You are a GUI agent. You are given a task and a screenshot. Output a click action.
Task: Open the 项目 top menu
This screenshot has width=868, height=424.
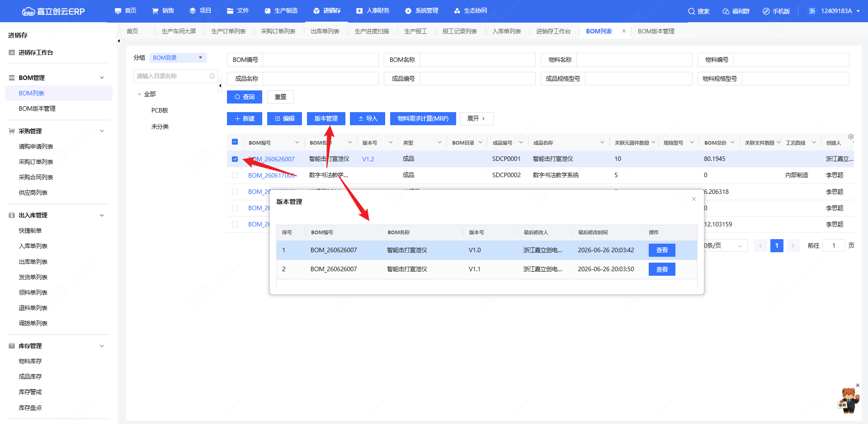click(x=200, y=11)
